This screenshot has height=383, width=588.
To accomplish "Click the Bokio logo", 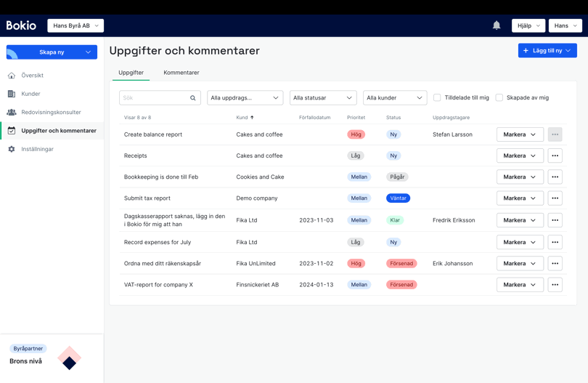I will [x=21, y=25].
